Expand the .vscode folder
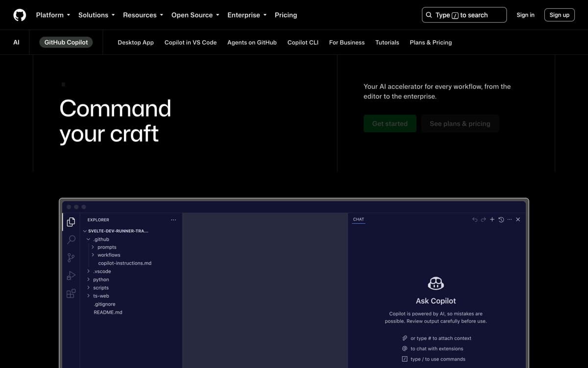The image size is (588, 368). coord(99,271)
